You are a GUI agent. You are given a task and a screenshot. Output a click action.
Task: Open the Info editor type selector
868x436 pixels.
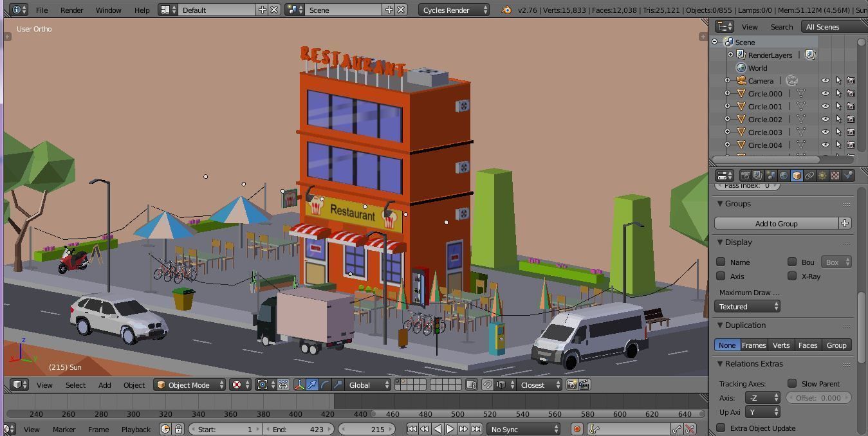19,10
